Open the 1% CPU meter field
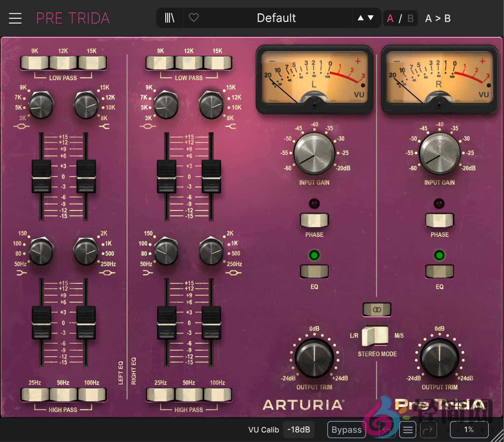This screenshot has height=442, width=504. (x=469, y=430)
